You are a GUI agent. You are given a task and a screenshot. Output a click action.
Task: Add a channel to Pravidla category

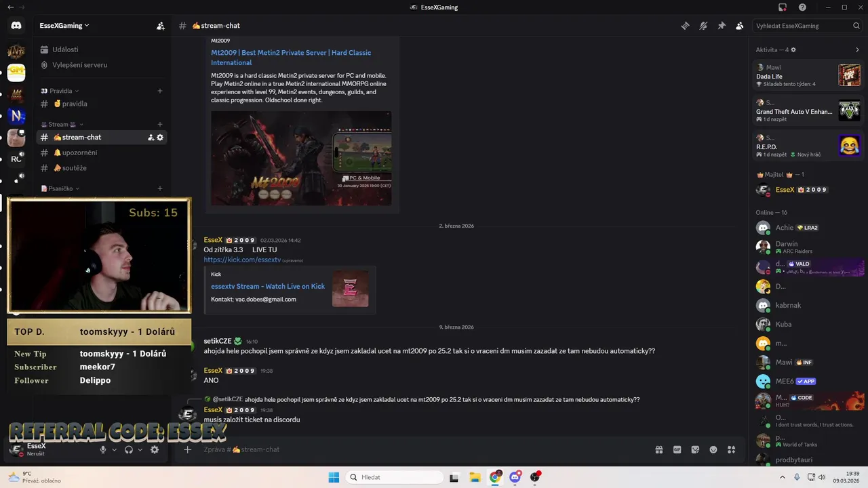tap(160, 91)
